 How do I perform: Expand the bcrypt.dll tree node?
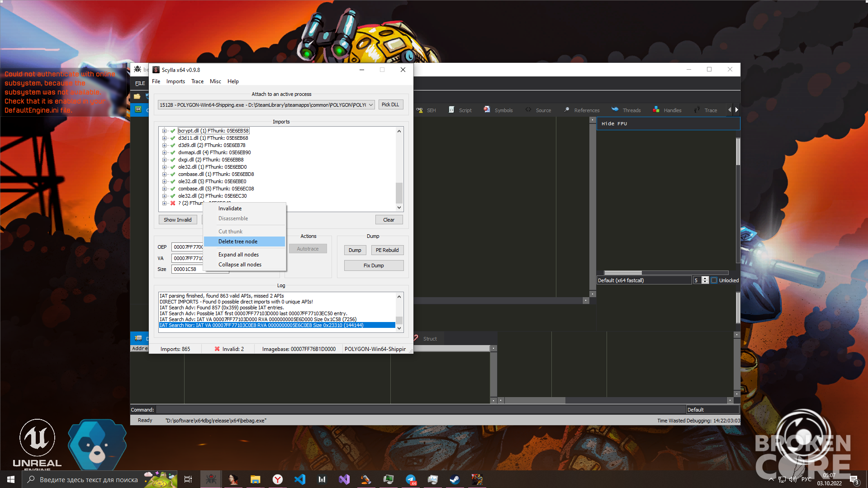click(x=164, y=131)
